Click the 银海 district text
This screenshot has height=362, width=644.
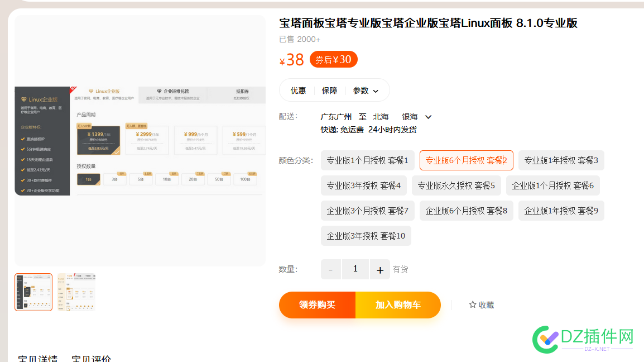pyautogui.click(x=410, y=117)
